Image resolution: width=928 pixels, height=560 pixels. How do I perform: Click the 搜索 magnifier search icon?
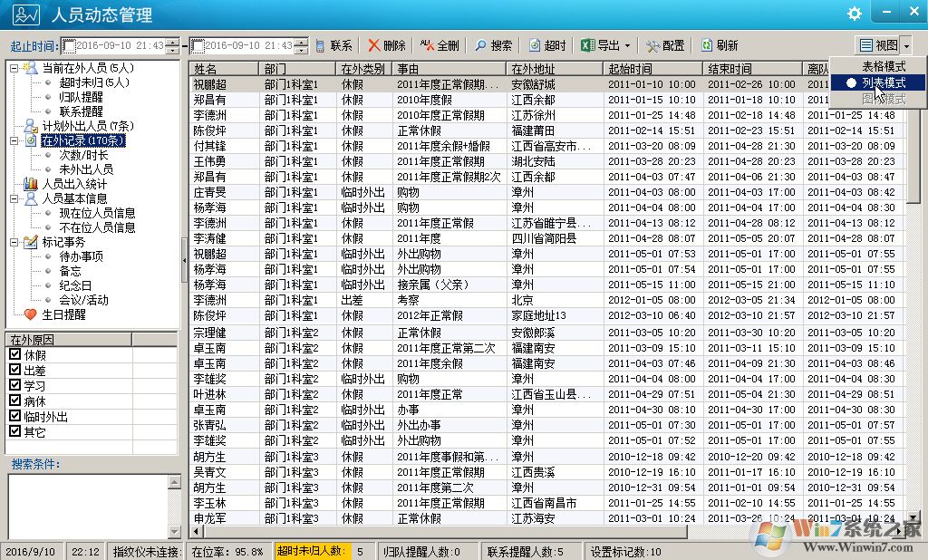tap(480, 45)
